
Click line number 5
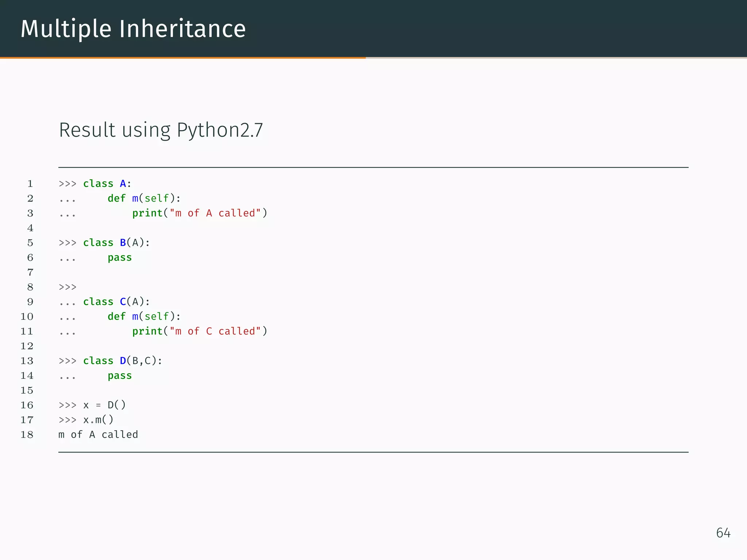coord(30,243)
